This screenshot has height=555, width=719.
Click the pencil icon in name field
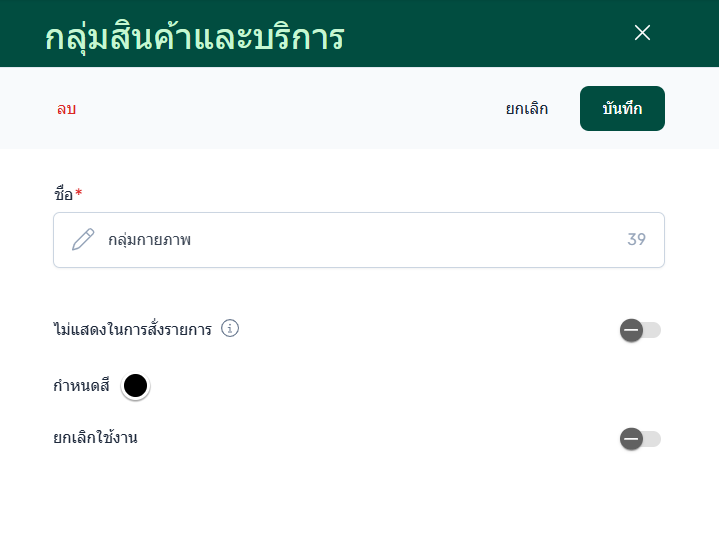click(83, 240)
